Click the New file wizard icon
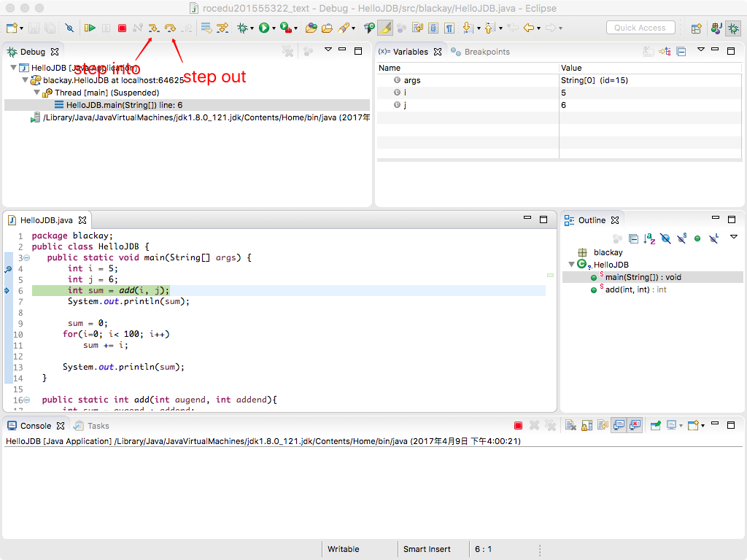747x560 pixels. 12,28
